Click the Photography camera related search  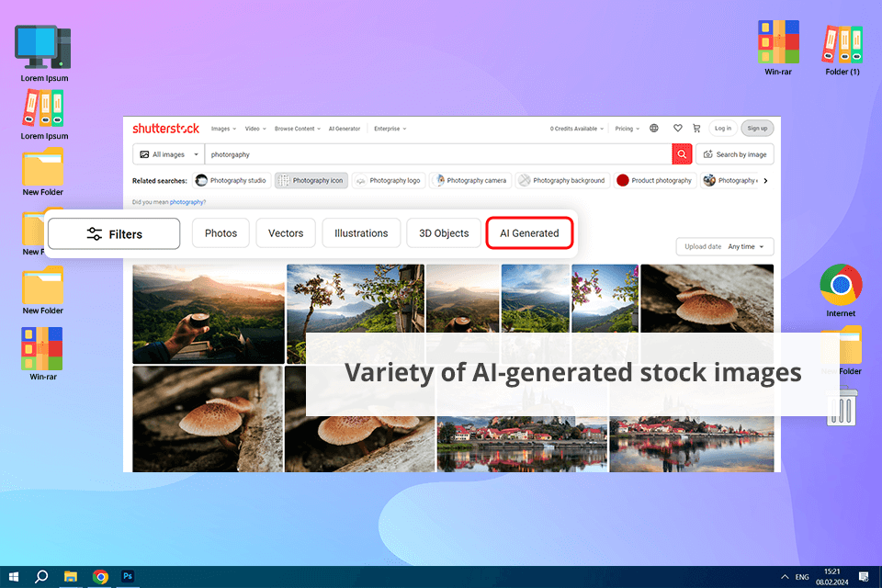click(x=470, y=181)
